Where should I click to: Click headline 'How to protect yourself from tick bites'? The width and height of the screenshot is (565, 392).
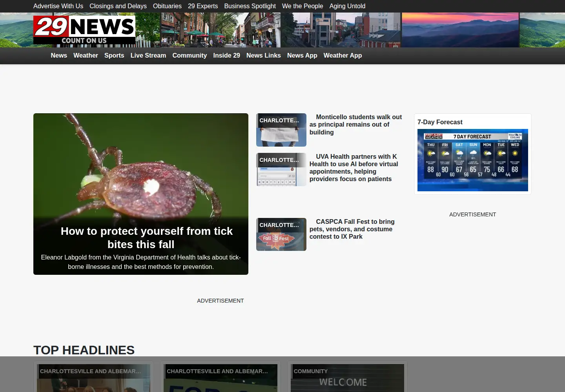(x=141, y=238)
